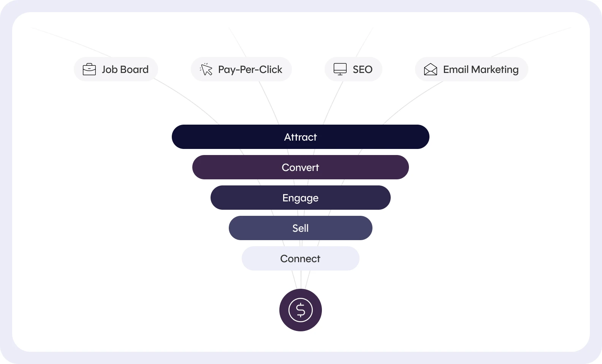Click the line connecting SEO to Attract

(332, 103)
